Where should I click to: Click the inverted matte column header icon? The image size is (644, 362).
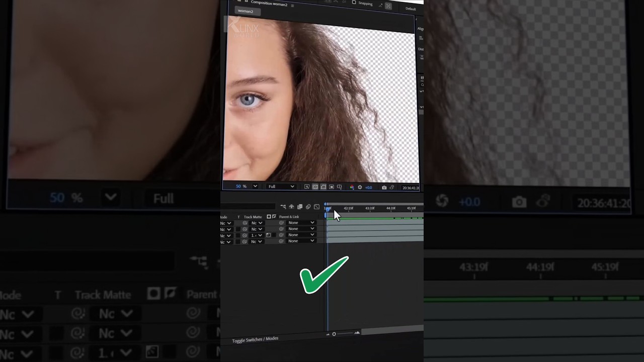coord(274,217)
